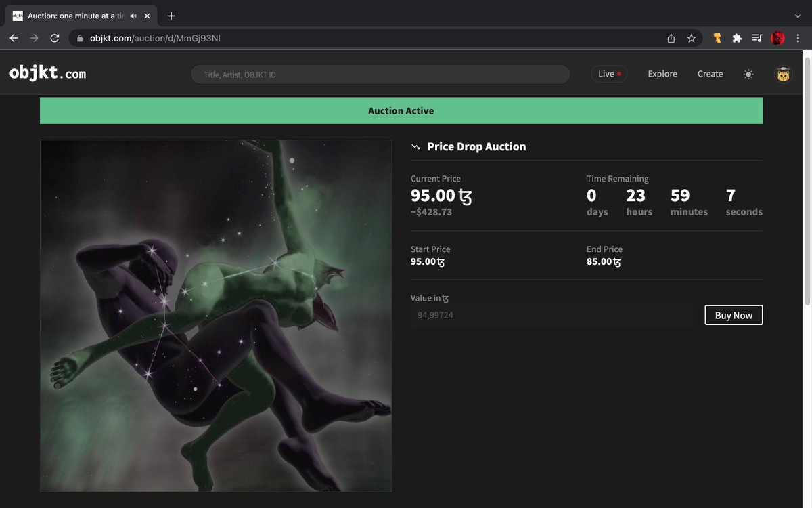Open the Chrome extensions puzzle icon
Screen dimensions: 812x508
click(737, 39)
